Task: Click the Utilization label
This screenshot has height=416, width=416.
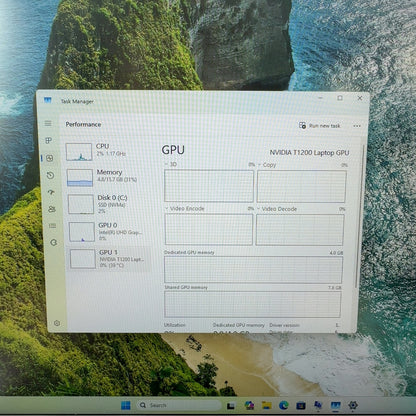Action: [175, 325]
